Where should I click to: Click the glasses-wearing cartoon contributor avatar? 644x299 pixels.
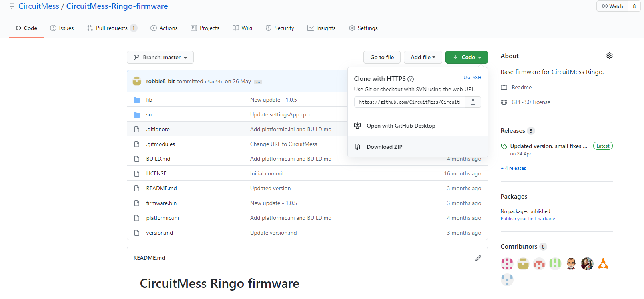571,263
